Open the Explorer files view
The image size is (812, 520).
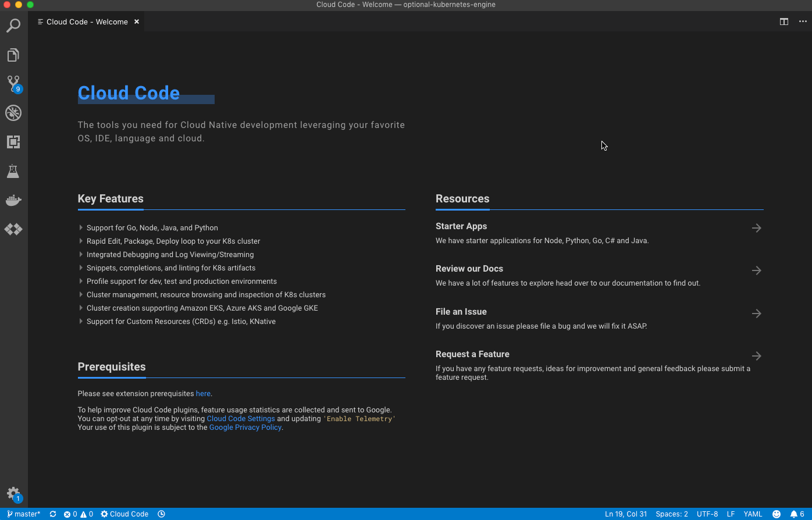(13, 55)
